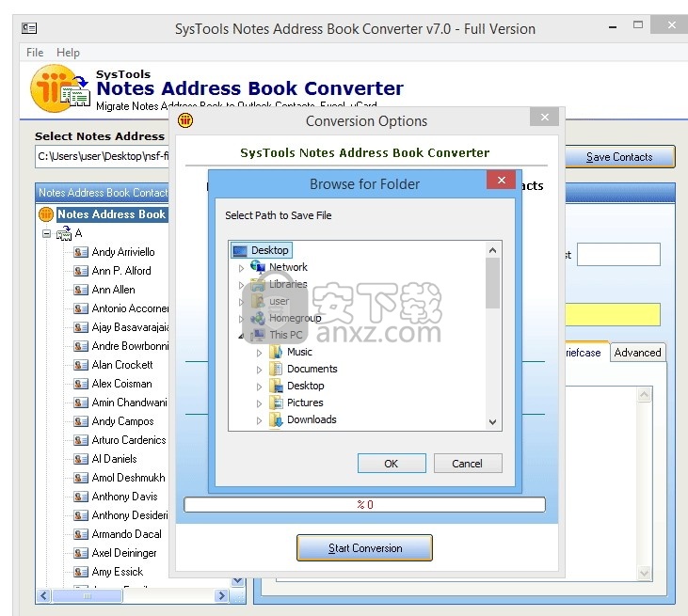
Task: Close the Conversion Options dialog
Action: [545, 117]
